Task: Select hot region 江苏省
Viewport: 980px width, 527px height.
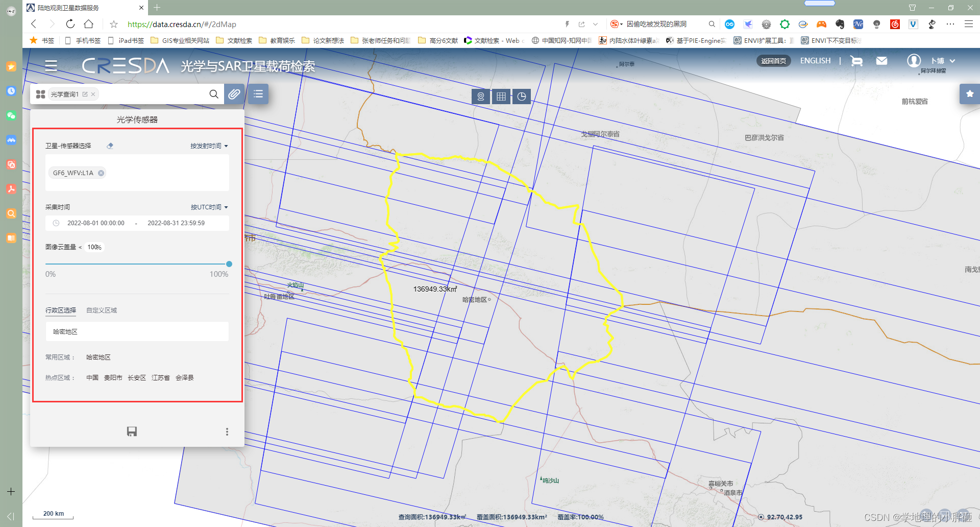Action: [160, 378]
